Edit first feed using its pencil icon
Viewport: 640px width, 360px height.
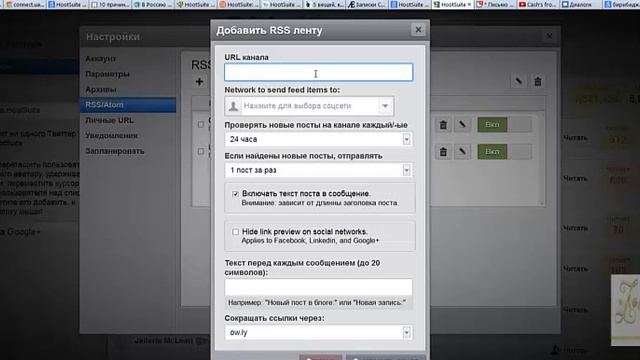[462, 124]
